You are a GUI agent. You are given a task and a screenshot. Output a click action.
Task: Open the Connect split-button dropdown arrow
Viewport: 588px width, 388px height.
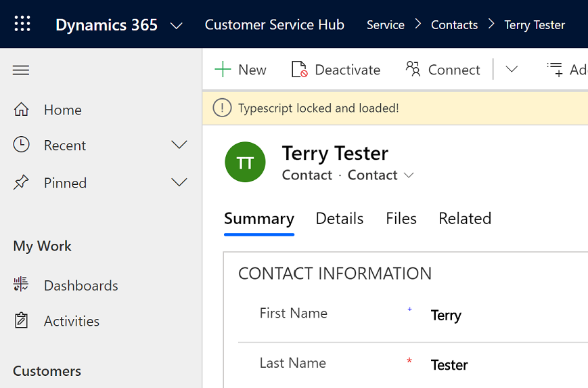[512, 70]
